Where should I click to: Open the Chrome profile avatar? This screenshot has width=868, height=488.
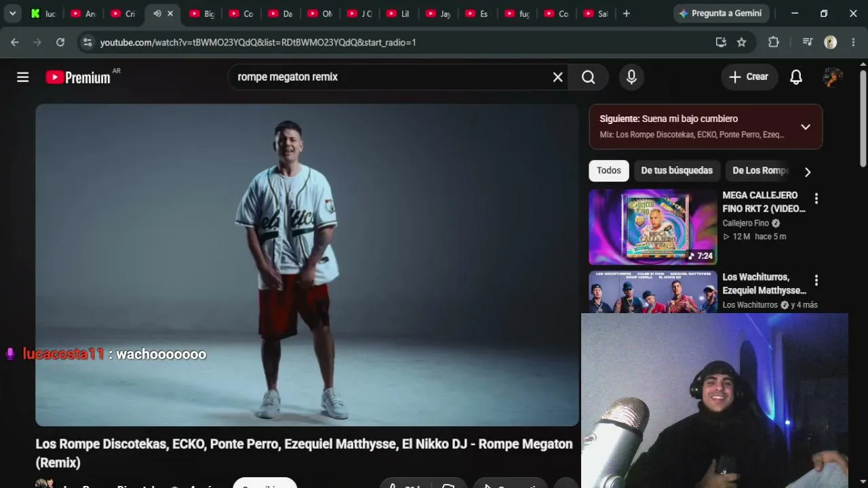(x=831, y=42)
